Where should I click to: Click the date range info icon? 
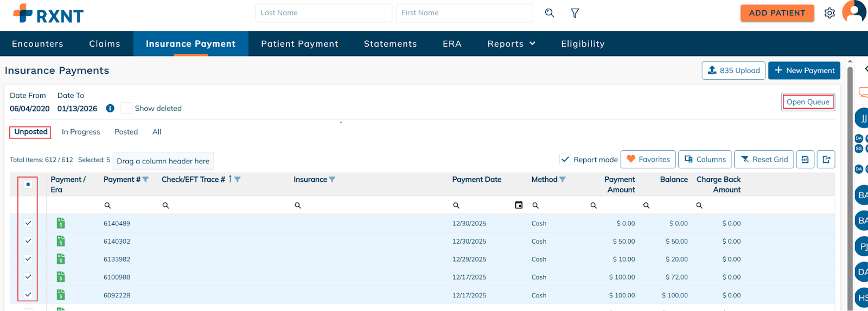point(110,109)
